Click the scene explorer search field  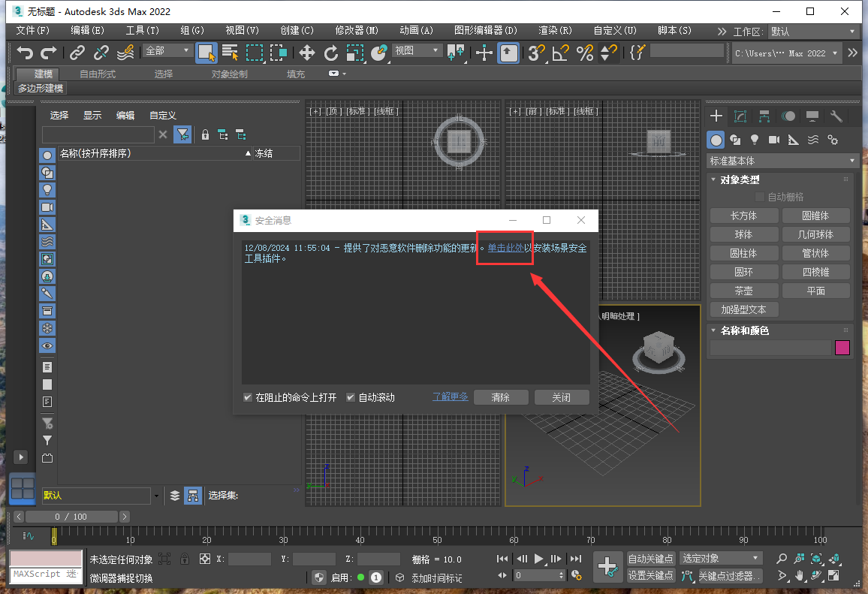click(98, 134)
